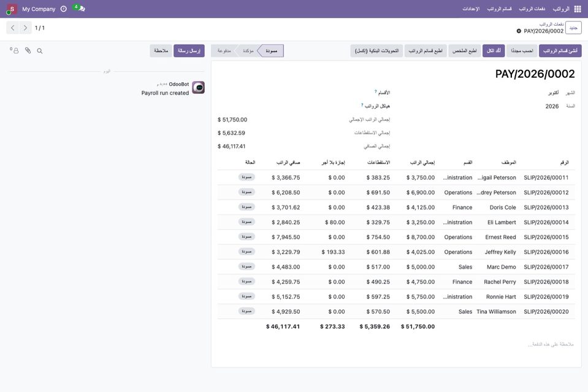Viewport: 588px width, 392px height.
Task: Click the ملاحظة log note button
Action: coord(161,51)
